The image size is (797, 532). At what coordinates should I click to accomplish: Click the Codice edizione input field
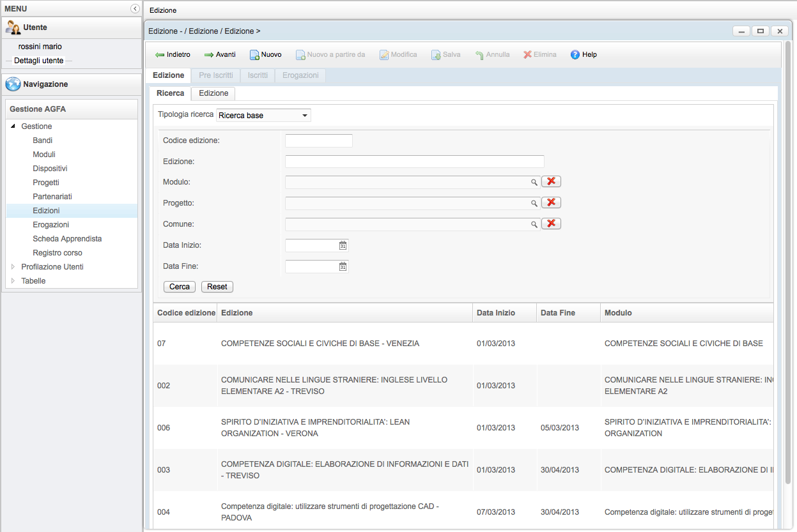click(x=318, y=141)
